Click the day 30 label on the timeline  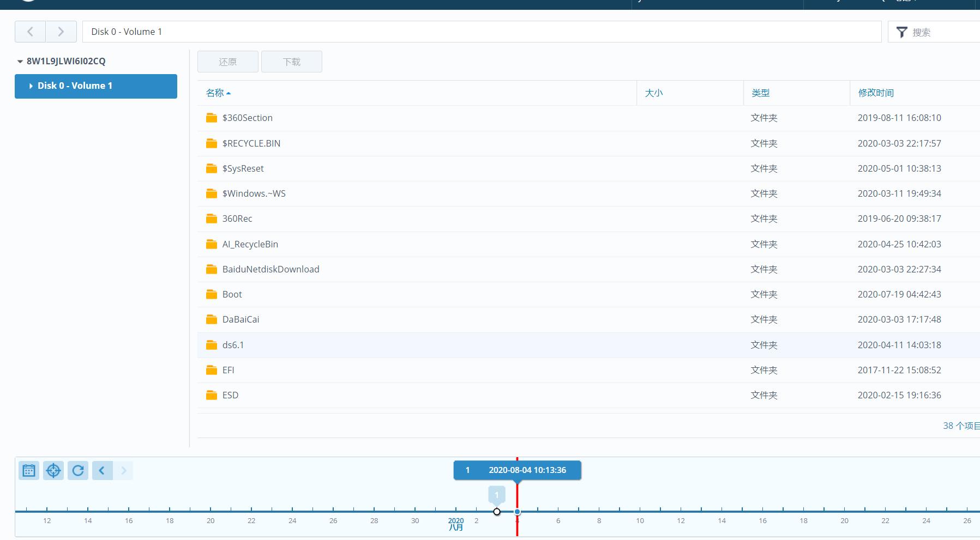point(415,520)
